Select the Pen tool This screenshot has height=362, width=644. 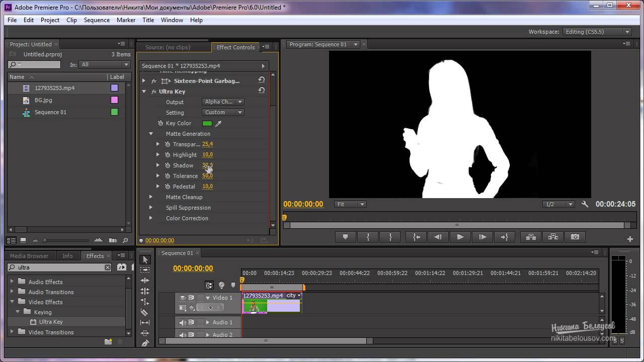coord(145,343)
